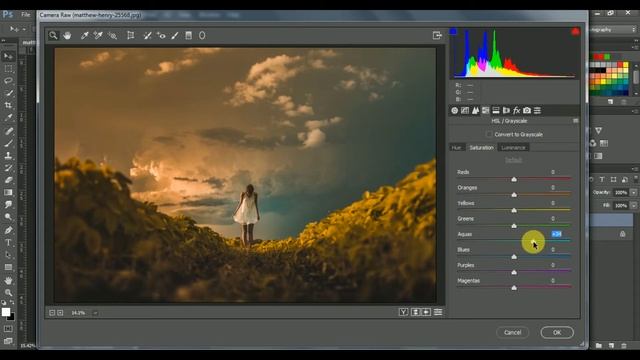Open the Basic panel tab icon
Viewport: 640px width, 360px height.
pyautogui.click(x=455, y=111)
